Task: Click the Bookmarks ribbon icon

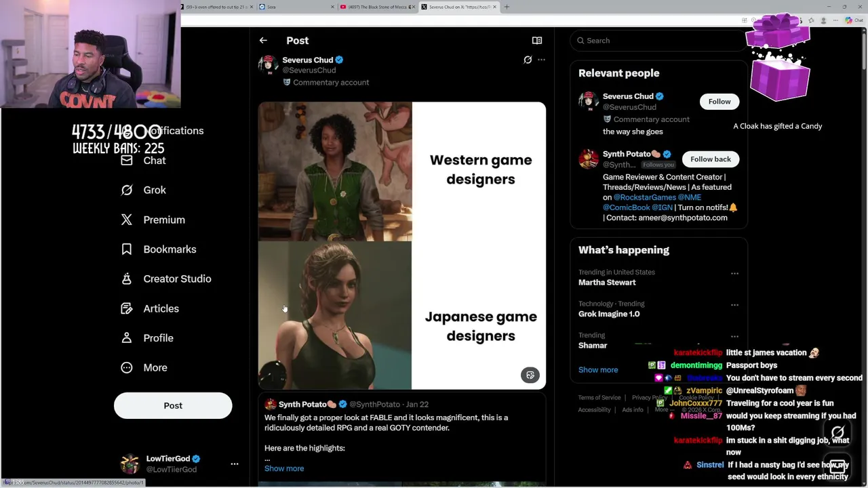Action: (x=127, y=249)
